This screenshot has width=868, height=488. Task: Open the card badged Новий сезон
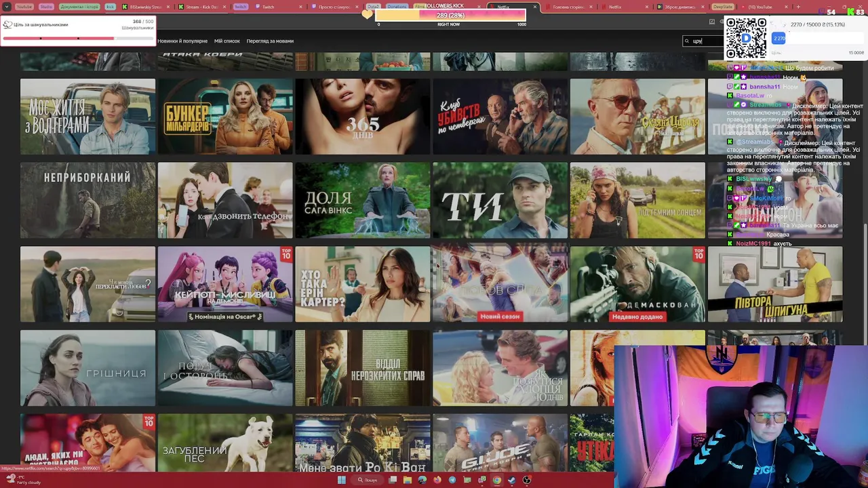pos(500,284)
